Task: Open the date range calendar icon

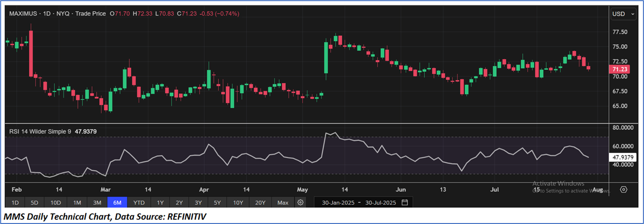Action: (405, 202)
